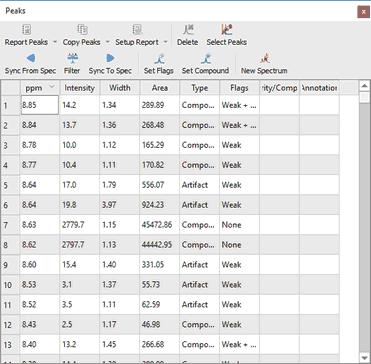Image resolution: width=371 pixels, height=364 pixels.
Task: Click intensity value 2797.7
Action: click(73, 245)
